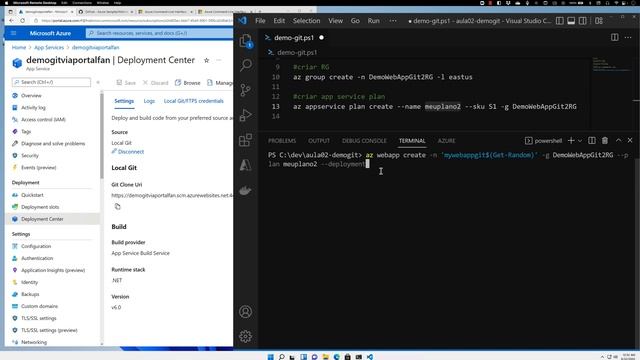Open Run and Debug view
This screenshot has height=360, width=640.
246,115
